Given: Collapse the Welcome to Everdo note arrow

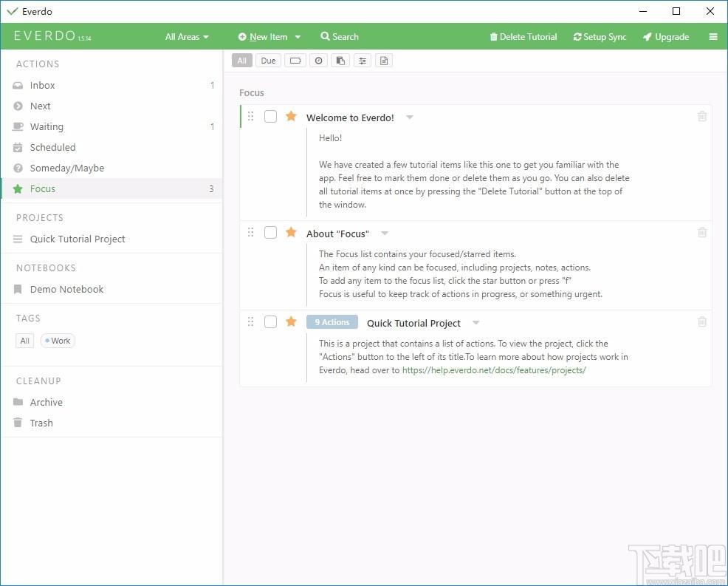Looking at the screenshot, I should tap(410, 117).
